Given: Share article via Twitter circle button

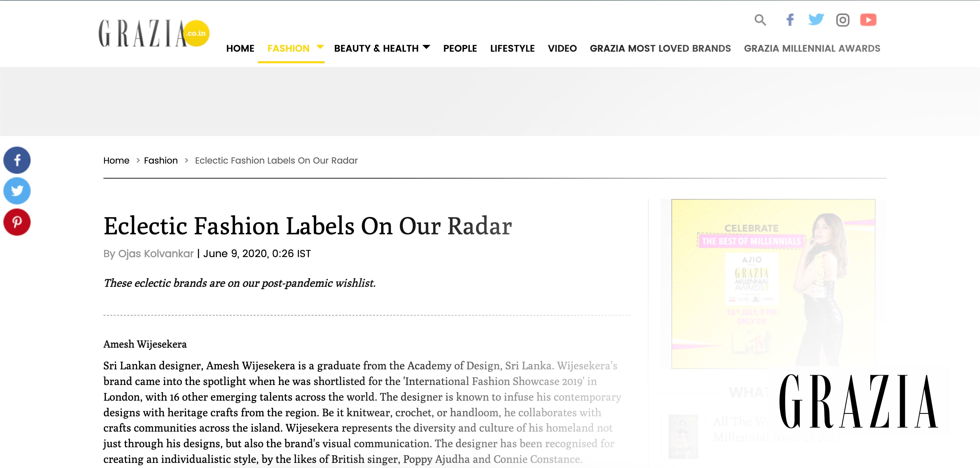Looking at the screenshot, I should [17, 191].
